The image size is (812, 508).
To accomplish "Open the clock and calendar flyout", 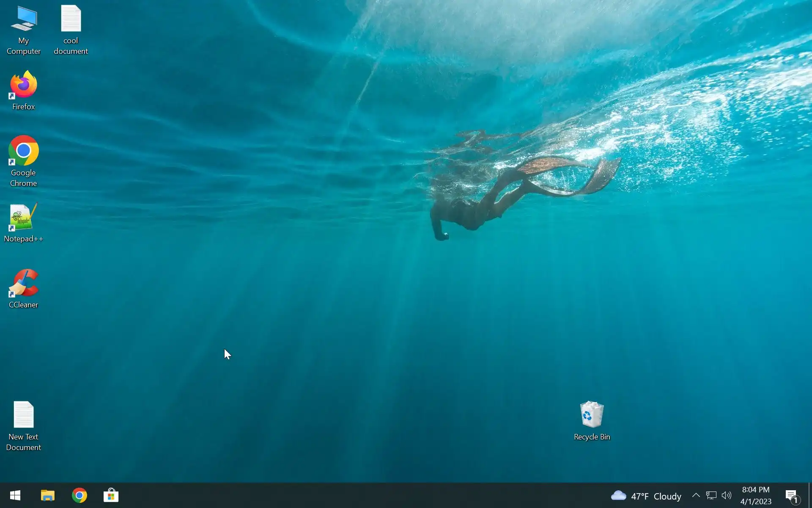I will 756,495.
